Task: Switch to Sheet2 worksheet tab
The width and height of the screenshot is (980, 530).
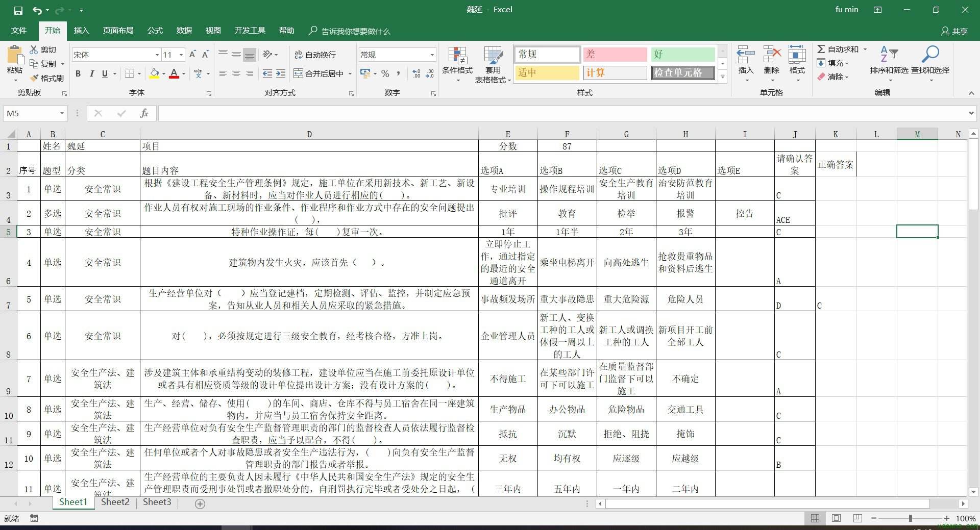Action: [x=115, y=502]
